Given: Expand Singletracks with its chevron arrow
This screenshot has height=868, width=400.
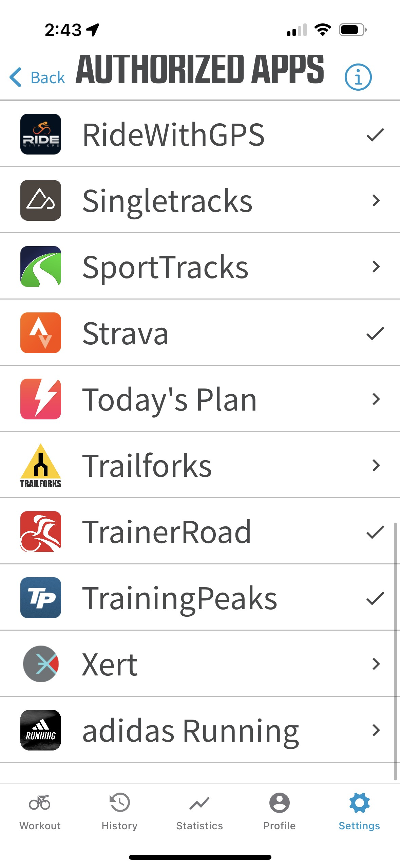Looking at the screenshot, I should (x=376, y=200).
